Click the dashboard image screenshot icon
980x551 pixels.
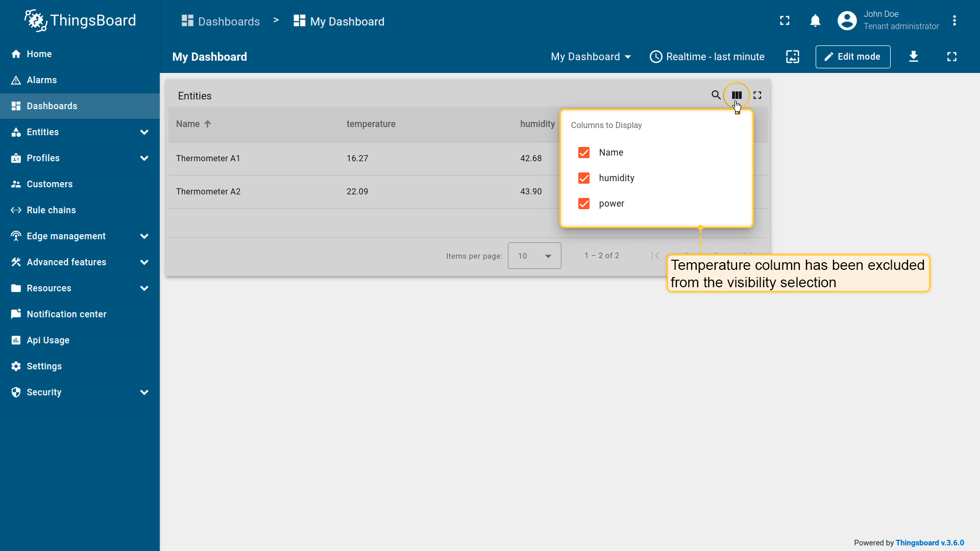[793, 57]
